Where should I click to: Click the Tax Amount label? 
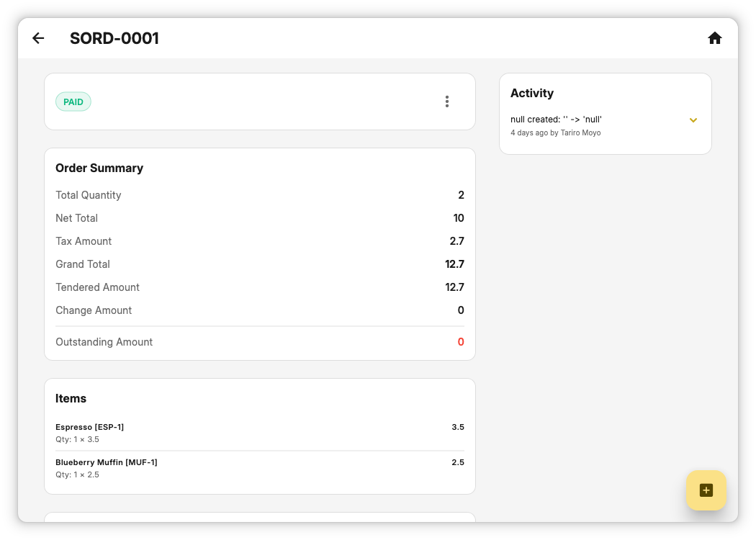pyautogui.click(x=84, y=241)
